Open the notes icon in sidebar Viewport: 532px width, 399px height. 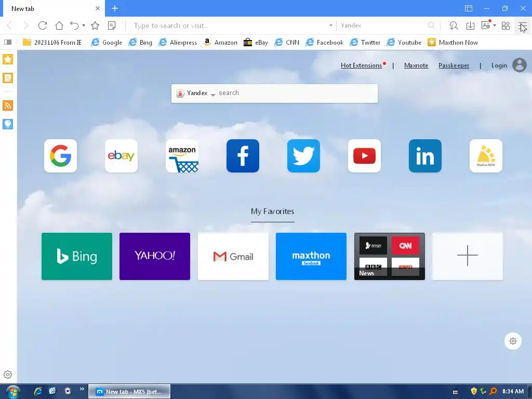tap(8, 78)
